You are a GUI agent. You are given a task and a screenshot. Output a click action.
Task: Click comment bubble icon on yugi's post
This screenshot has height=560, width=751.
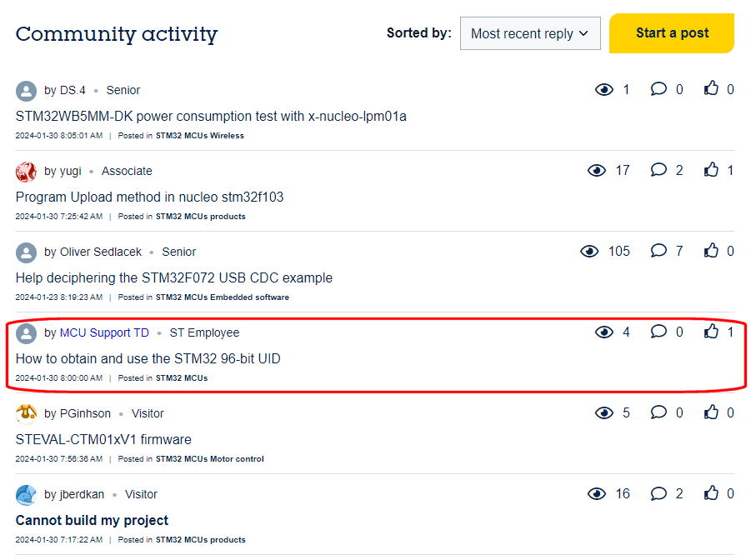pyautogui.click(x=658, y=170)
